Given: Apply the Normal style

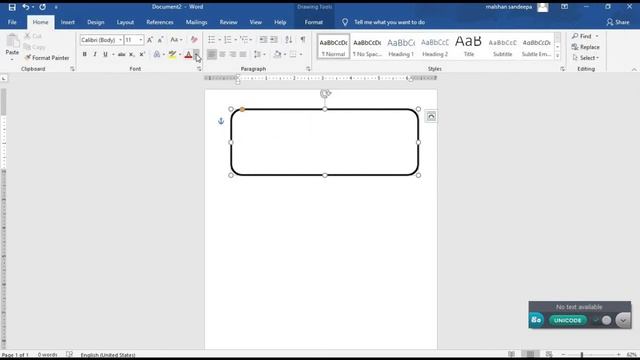Looking at the screenshot, I should pyautogui.click(x=333, y=47).
